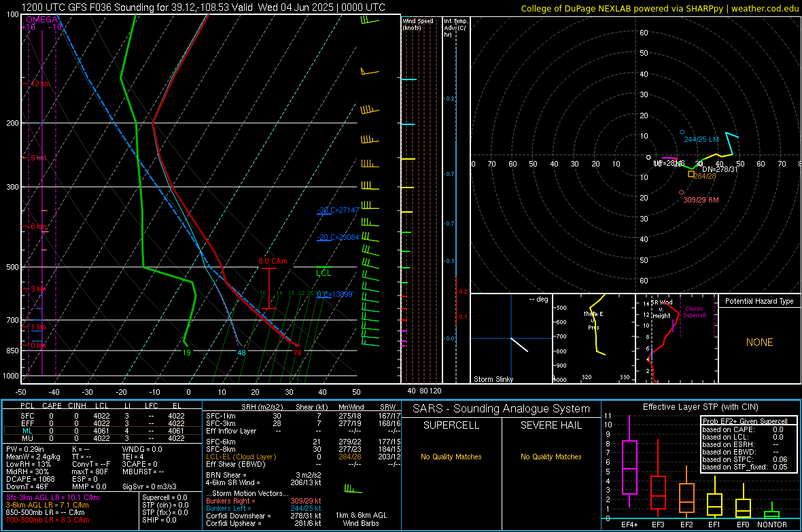Image resolution: width=802 pixels, height=532 pixels.
Task: Click the '309/29 RM' hodograph label
Action: pyautogui.click(x=701, y=200)
